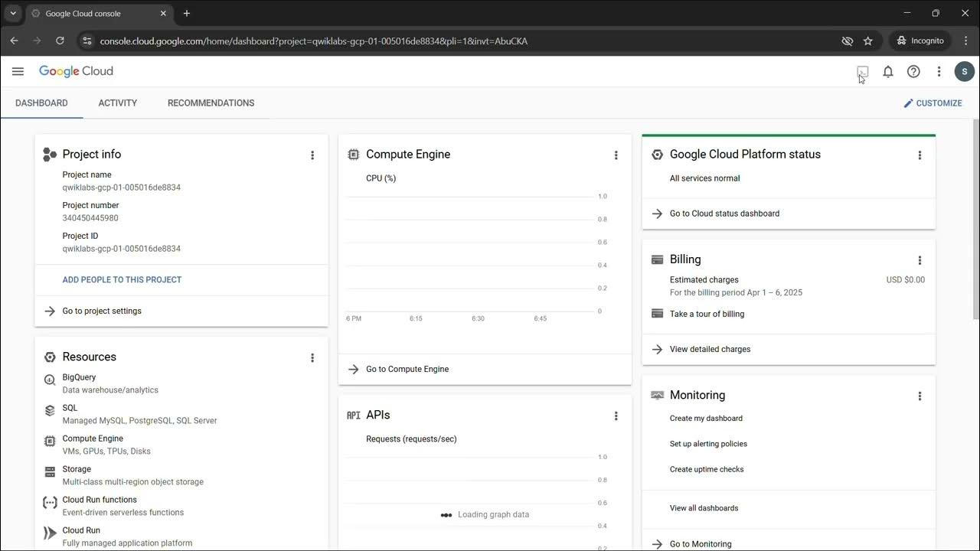Image resolution: width=980 pixels, height=551 pixels.
Task: Open a new browser tab
Action: pyautogui.click(x=187, y=13)
